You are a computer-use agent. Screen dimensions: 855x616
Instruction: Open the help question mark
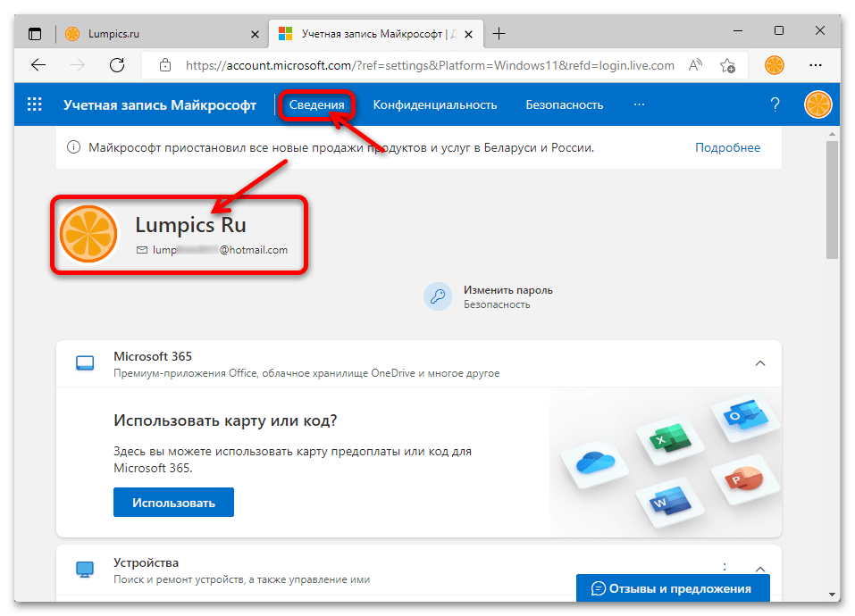775,104
